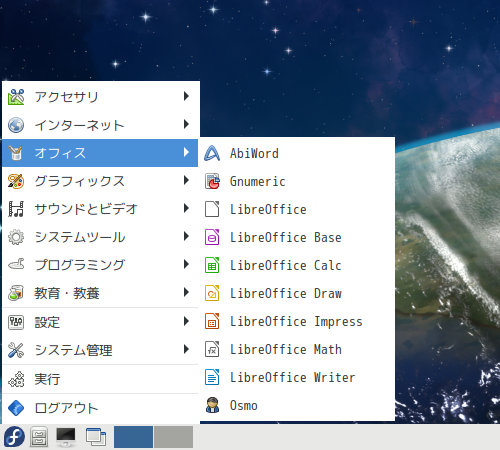The height and width of the screenshot is (450, 500).
Task: Open the システムツール menu category
Action: (100, 237)
